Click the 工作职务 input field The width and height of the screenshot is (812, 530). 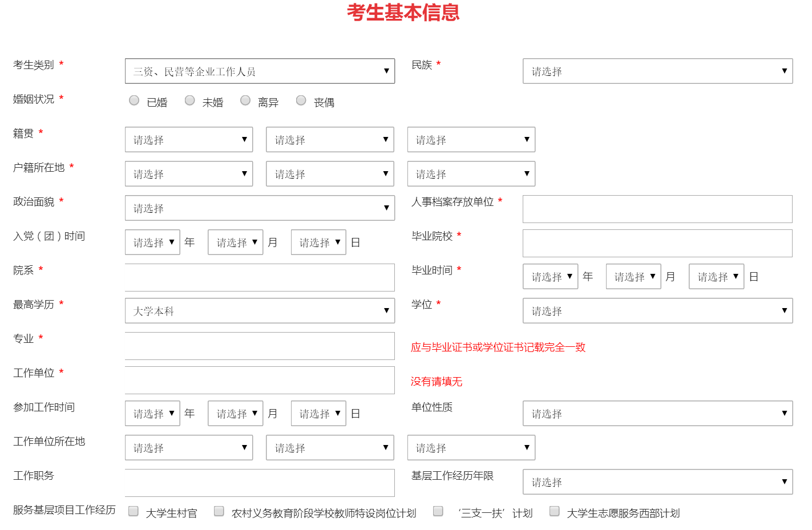pos(260,483)
